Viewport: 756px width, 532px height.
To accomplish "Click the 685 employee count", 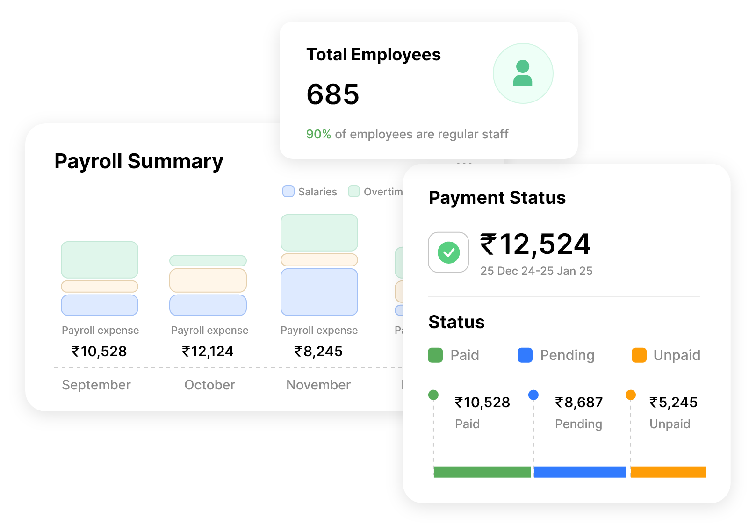I will click(x=333, y=94).
